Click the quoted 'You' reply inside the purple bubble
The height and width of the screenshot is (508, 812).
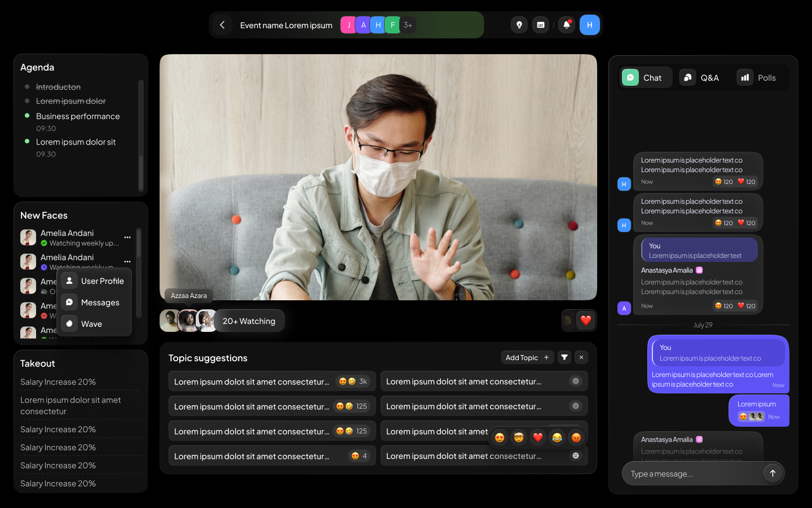[x=718, y=353]
